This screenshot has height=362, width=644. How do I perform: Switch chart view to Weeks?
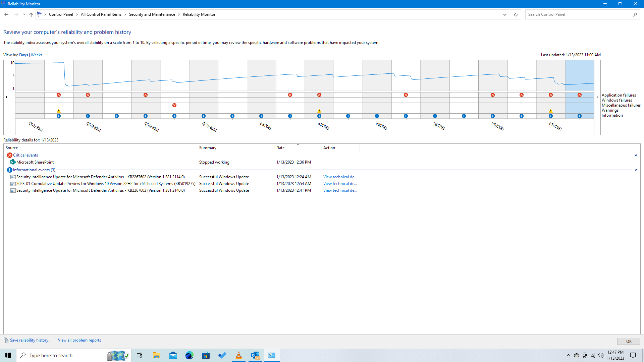point(37,55)
